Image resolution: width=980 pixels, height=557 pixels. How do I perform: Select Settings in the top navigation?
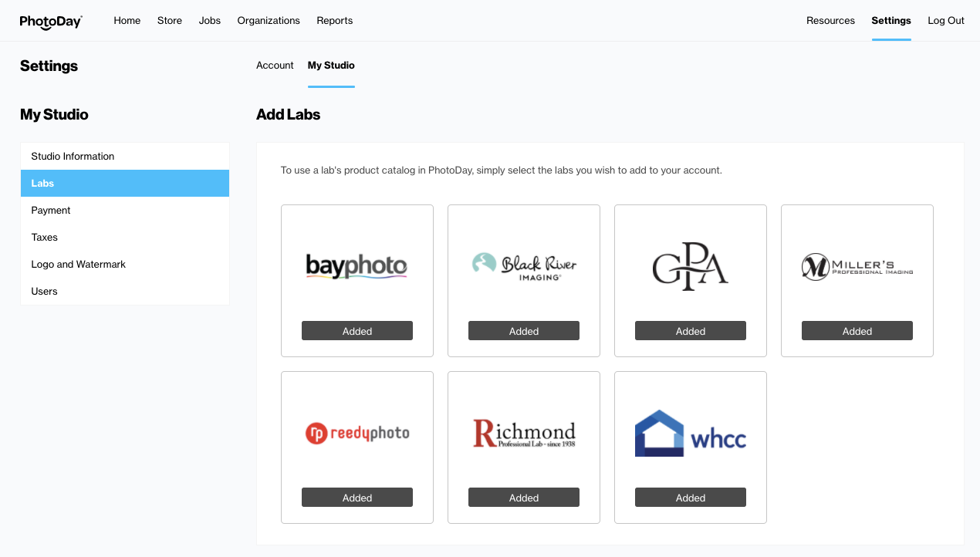tap(891, 21)
